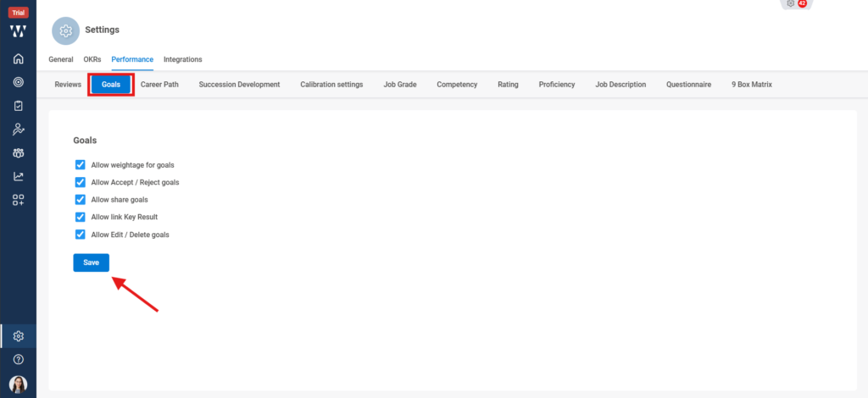
Task: Open the Job Description sub-tab
Action: coord(620,85)
